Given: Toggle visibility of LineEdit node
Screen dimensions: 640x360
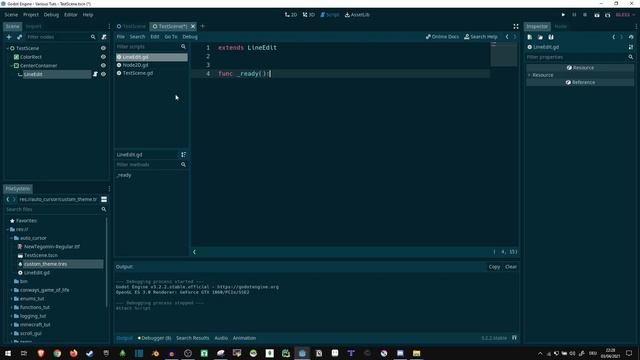Looking at the screenshot, I should (103, 74).
